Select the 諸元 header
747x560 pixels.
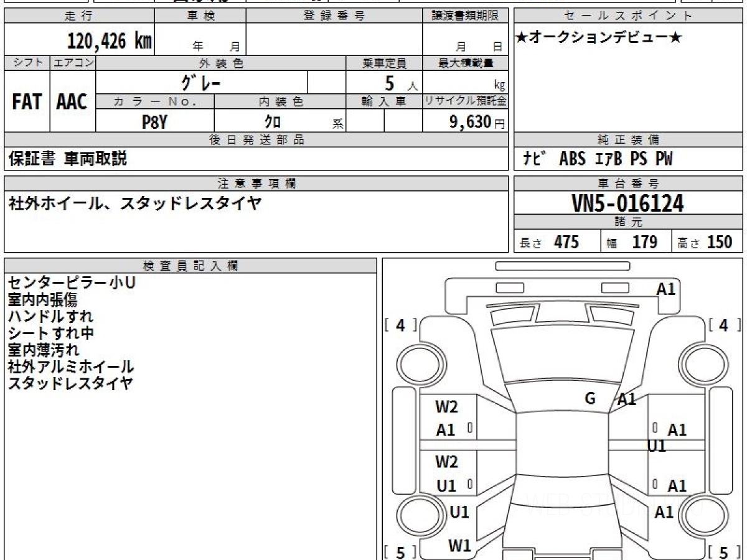click(x=628, y=222)
